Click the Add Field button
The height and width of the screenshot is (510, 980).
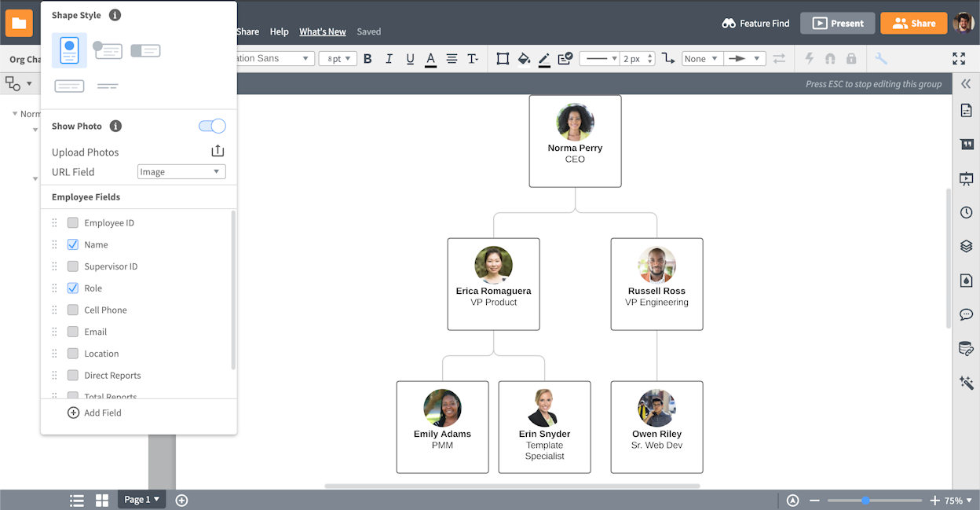pyautogui.click(x=94, y=412)
